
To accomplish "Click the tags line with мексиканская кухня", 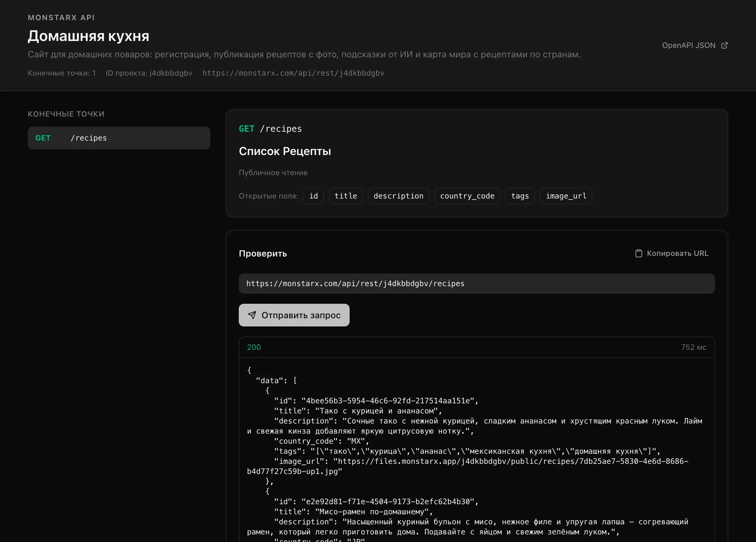I will tap(467, 451).
